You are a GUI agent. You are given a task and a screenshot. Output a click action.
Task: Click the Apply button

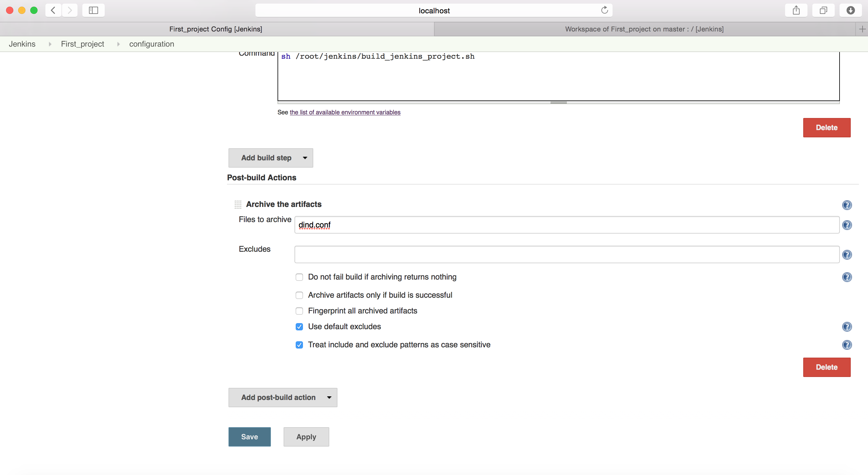click(x=306, y=436)
